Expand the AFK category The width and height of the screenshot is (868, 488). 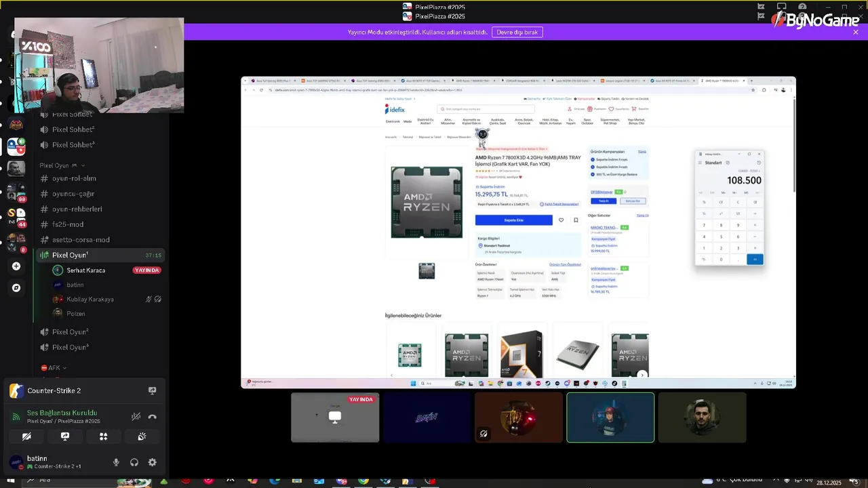[x=54, y=368]
